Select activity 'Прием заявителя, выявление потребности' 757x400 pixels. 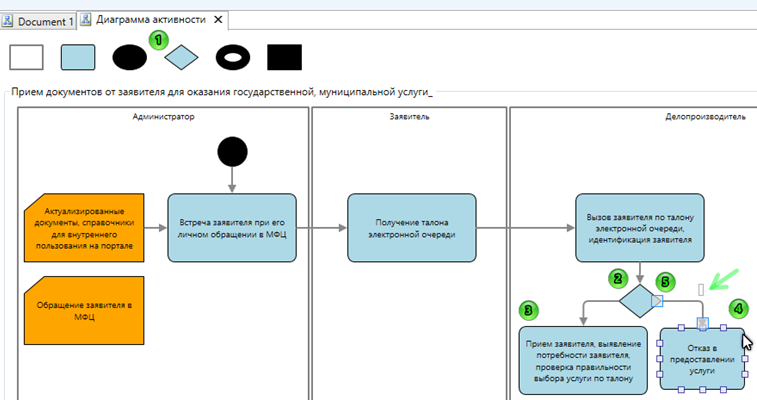(x=583, y=360)
